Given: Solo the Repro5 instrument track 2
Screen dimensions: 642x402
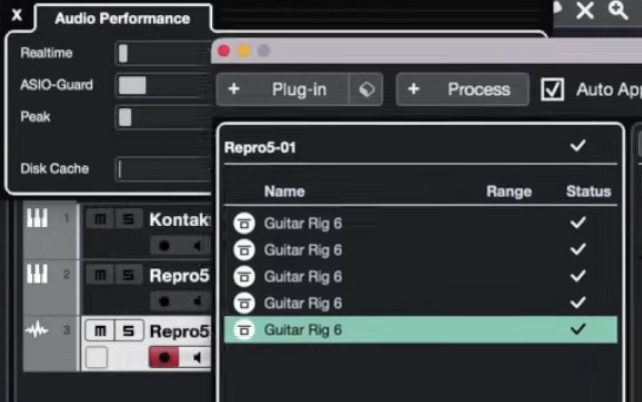Looking at the screenshot, I should pyautogui.click(x=127, y=275).
